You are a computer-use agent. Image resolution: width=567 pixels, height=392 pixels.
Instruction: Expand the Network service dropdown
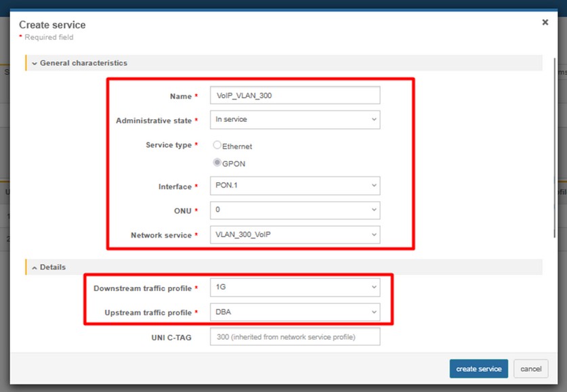[294, 235]
